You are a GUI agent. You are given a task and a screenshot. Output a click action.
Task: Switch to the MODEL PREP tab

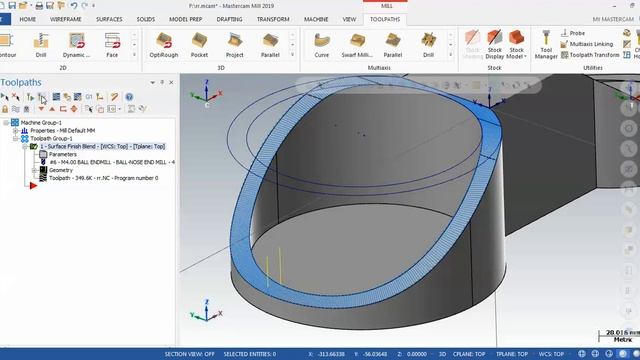tap(186, 19)
